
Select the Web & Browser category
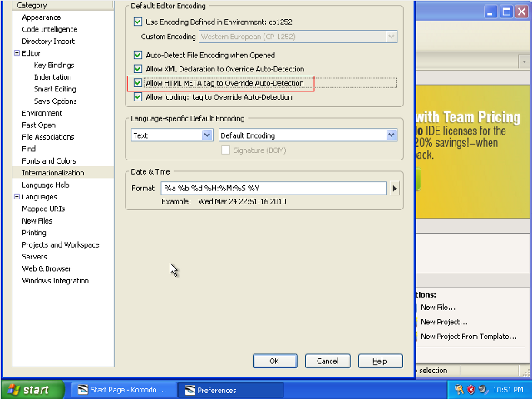coord(47,268)
